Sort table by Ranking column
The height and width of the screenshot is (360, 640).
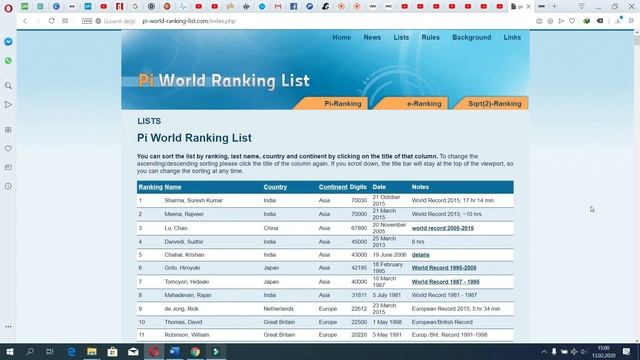151,187
